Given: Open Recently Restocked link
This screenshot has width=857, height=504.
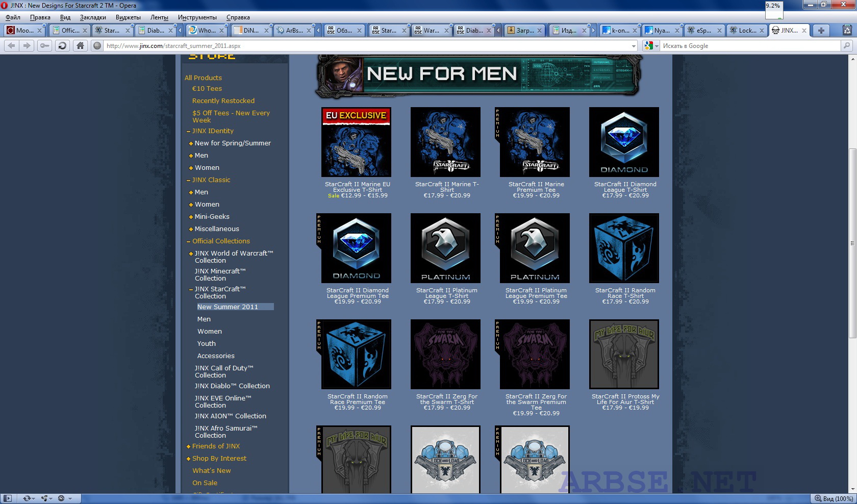Looking at the screenshot, I should 223,100.
